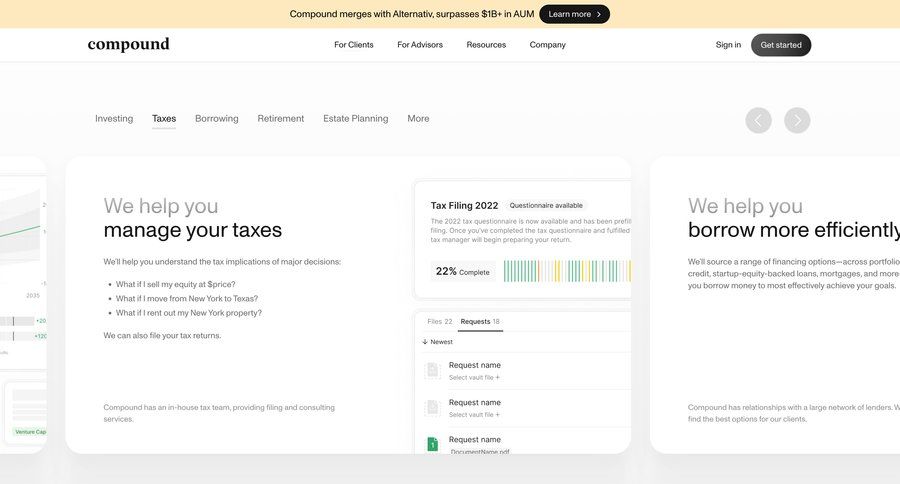The image size is (900, 484).
Task: Go to the Estate Planning tab
Action: pyautogui.click(x=355, y=119)
